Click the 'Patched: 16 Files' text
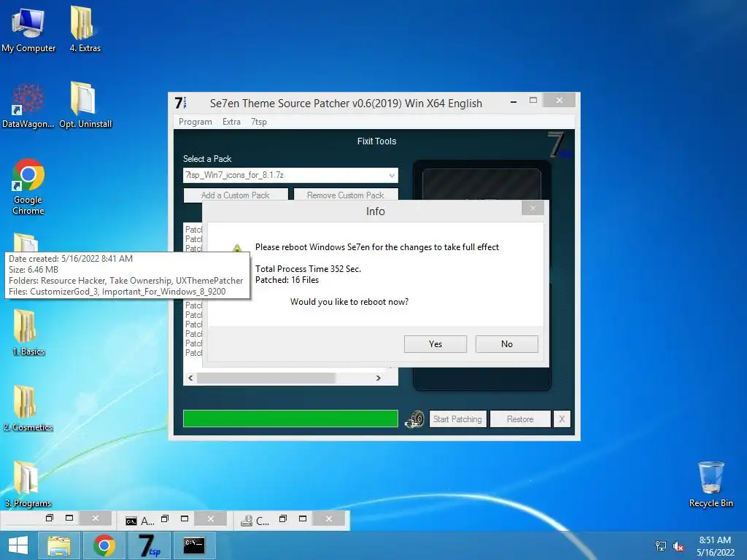This screenshot has height=560, width=747. [x=287, y=280]
